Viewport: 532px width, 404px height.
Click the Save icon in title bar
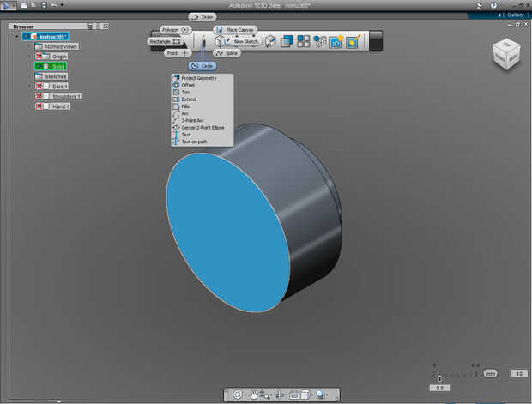tap(44, 5)
